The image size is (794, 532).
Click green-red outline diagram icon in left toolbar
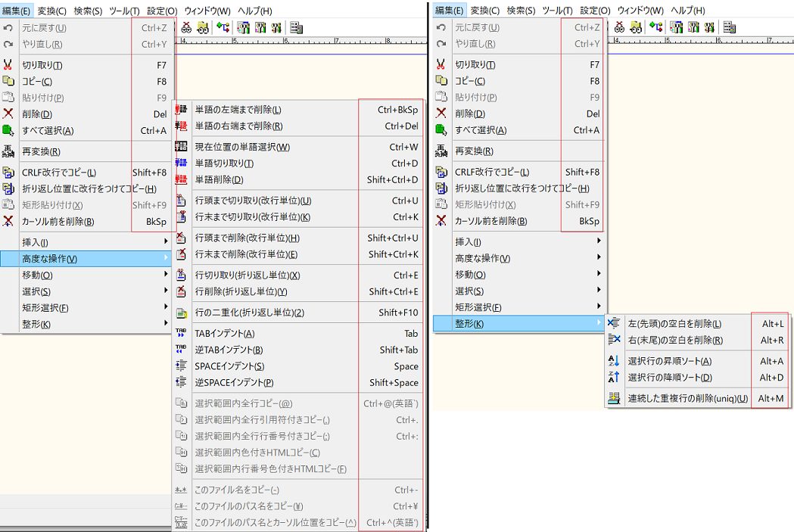point(223,28)
